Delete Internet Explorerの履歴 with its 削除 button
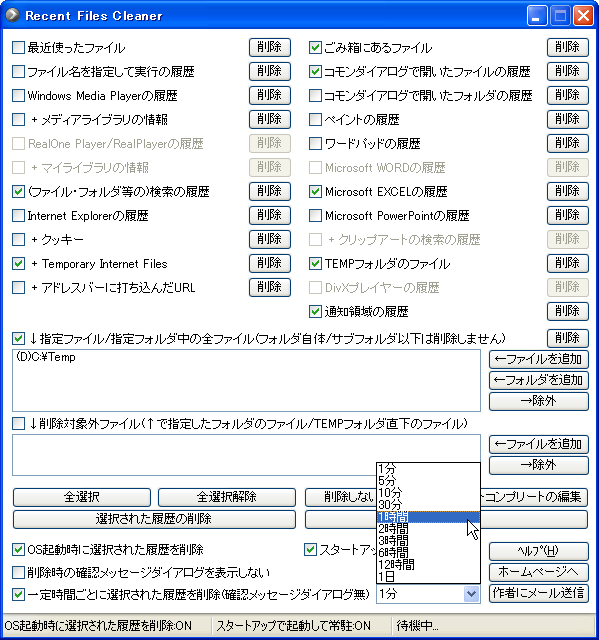This screenshot has width=599, height=640. [x=270, y=215]
